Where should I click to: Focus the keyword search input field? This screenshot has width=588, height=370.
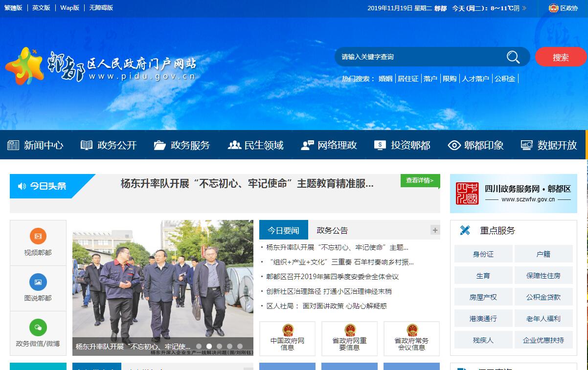point(421,57)
